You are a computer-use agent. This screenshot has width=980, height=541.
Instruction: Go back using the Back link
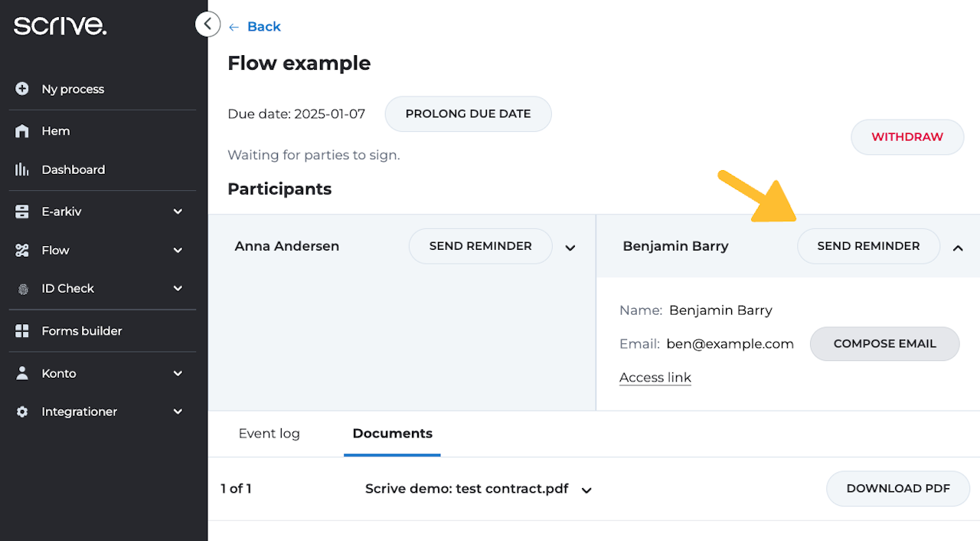255,27
